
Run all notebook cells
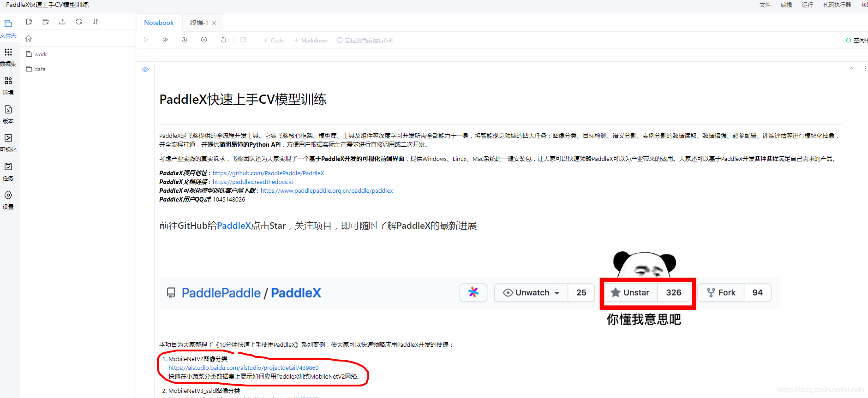(x=165, y=40)
